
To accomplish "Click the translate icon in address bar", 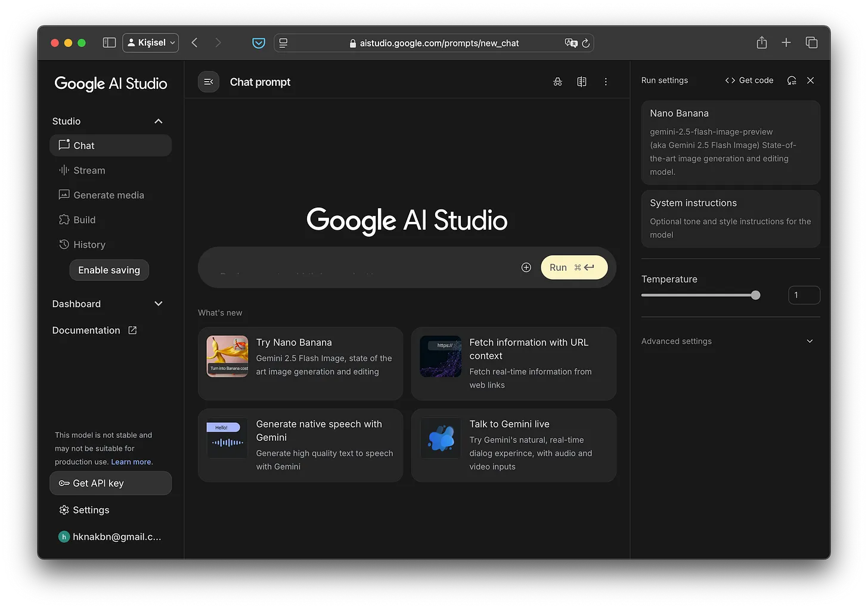I will point(571,43).
